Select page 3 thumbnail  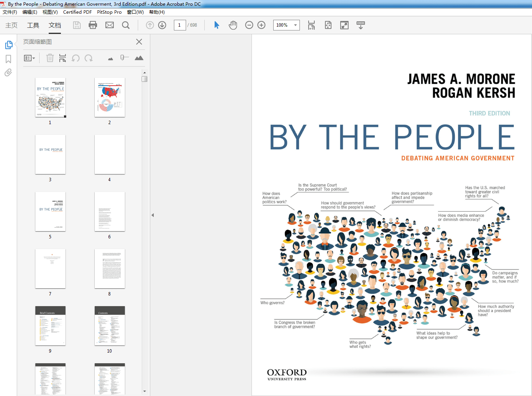pyautogui.click(x=50, y=155)
